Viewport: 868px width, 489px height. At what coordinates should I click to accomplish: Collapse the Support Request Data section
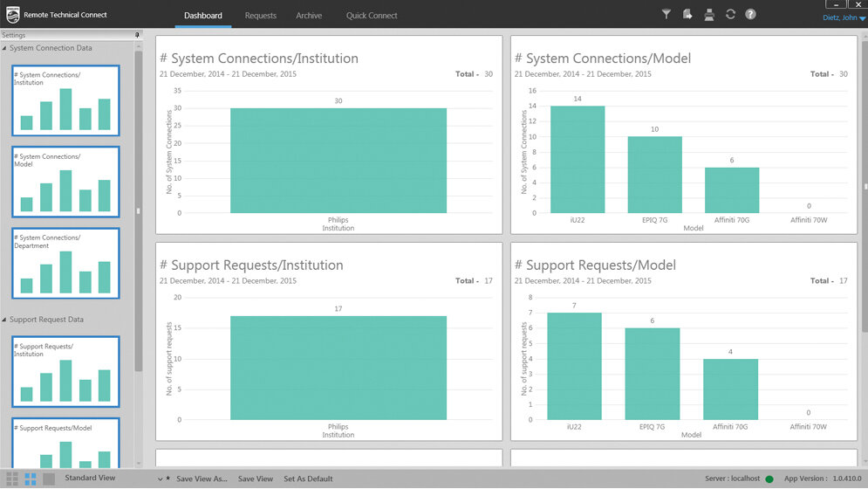click(x=5, y=320)
